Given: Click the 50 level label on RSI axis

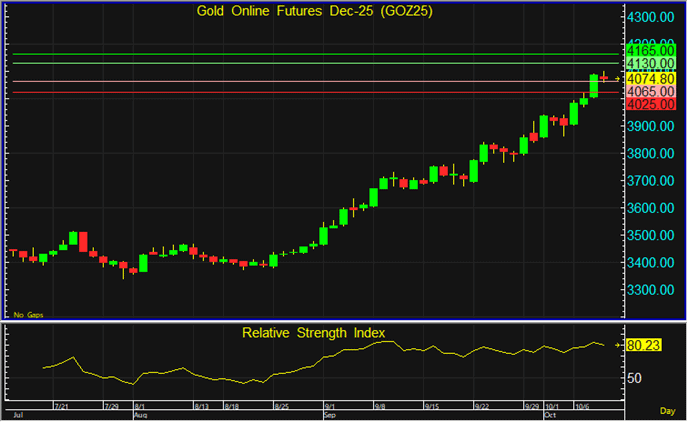Looking at the screenshot, I should [x=635, y=378].
